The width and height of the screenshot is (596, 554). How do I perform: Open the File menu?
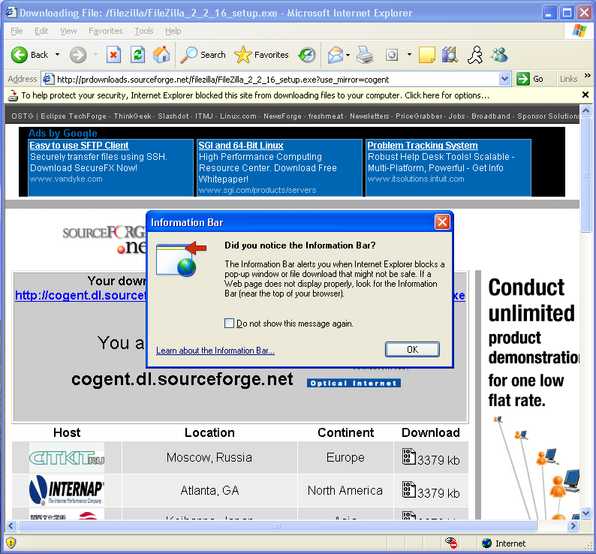(x=17, y=31)
